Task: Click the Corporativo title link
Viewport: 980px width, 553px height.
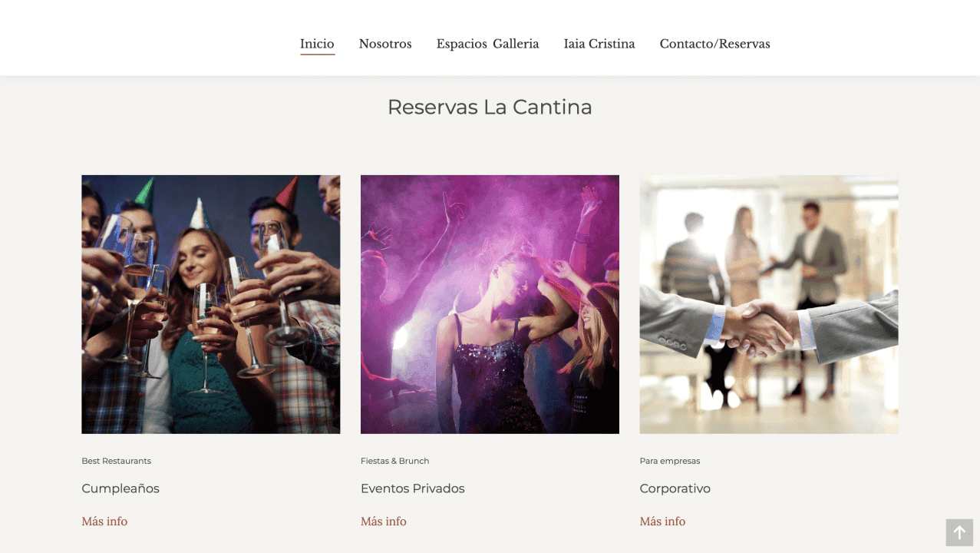Action: tap(675, 488)
